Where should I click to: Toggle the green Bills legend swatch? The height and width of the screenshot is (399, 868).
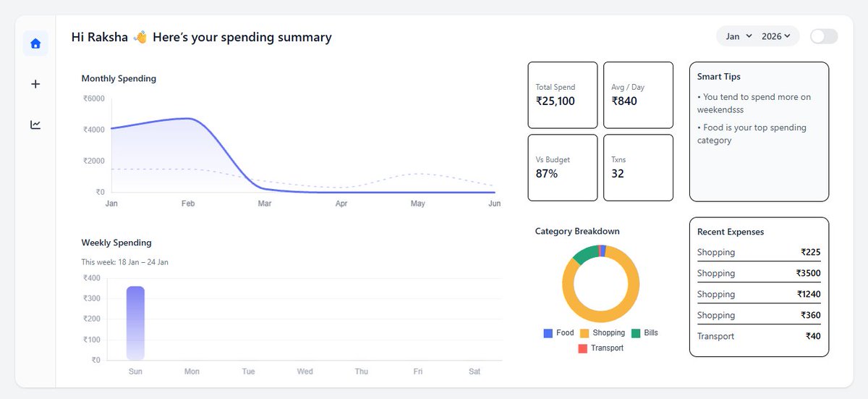636,333
